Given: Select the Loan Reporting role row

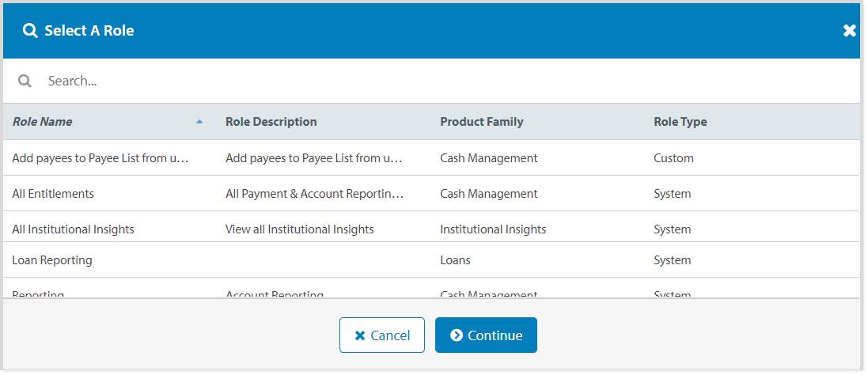Looking at the screenshot, I should tap(52, 260).
